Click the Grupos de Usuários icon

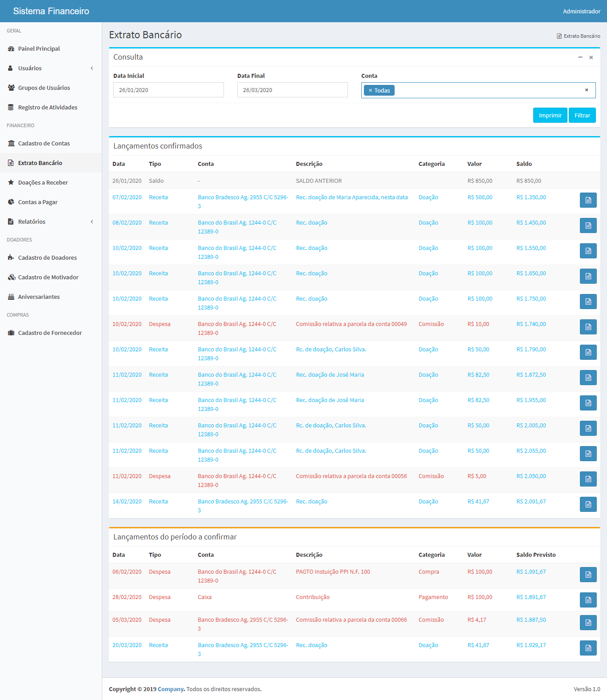click(11, 88)
